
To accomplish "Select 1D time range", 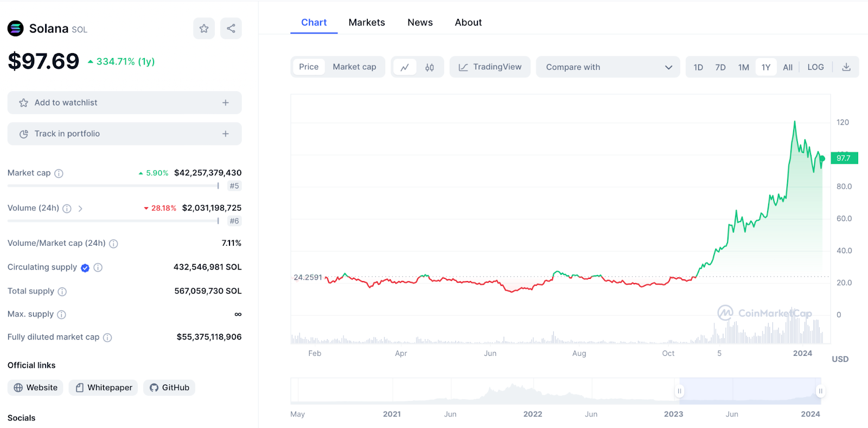I will [x=698, y=67].
